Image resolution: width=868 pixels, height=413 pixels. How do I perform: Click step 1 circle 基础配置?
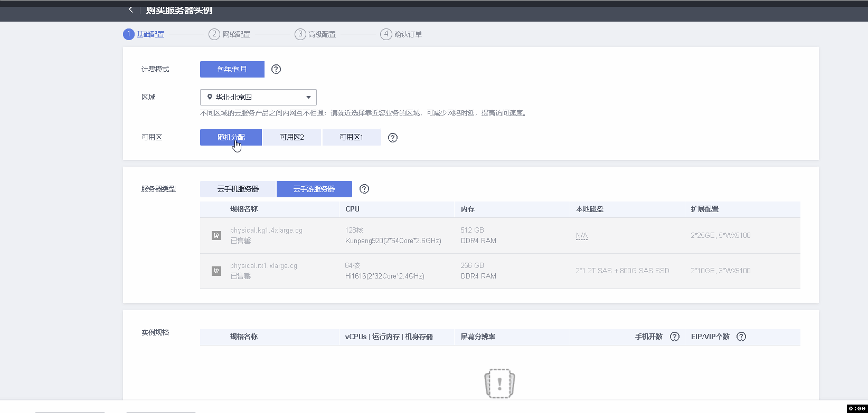pos(128,34)
